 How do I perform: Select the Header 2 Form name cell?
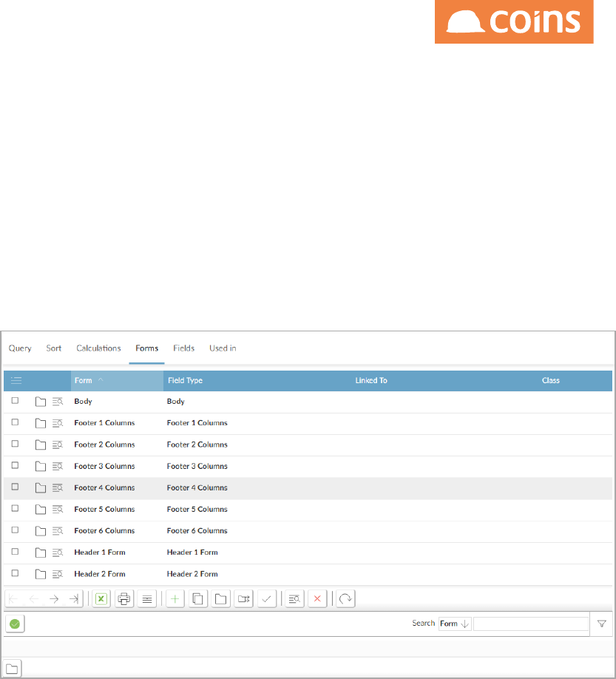click(x=100, y=574)
